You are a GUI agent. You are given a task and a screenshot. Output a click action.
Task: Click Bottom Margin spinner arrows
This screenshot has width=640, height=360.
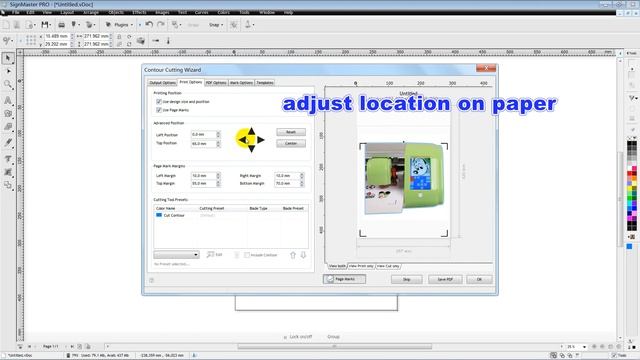pos(302,184)
